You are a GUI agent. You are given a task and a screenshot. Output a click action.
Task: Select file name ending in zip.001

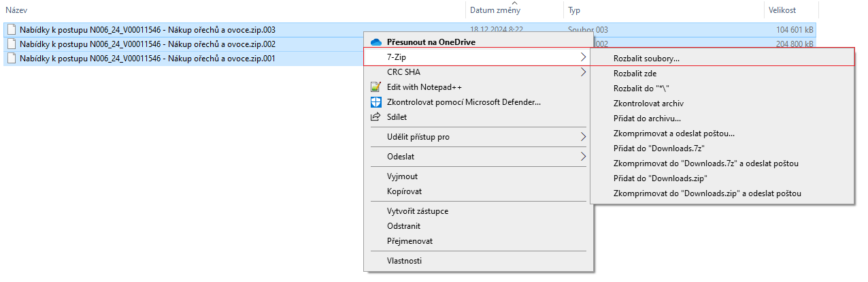[148, 59]
